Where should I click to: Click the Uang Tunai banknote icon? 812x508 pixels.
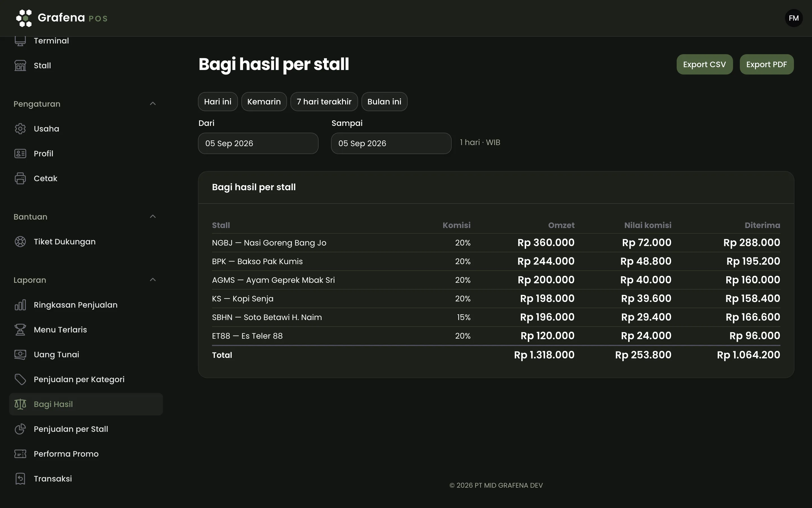click(20, 354)
